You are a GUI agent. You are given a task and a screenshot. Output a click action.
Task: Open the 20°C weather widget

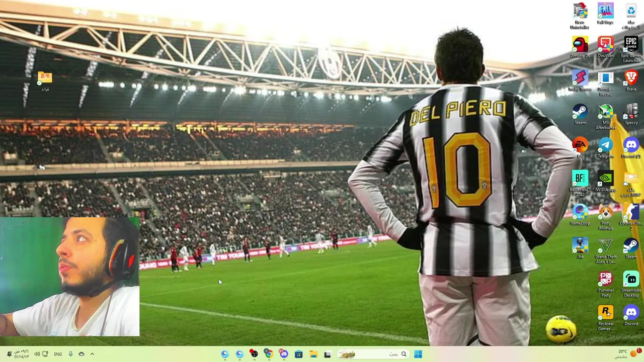[627, 354]
